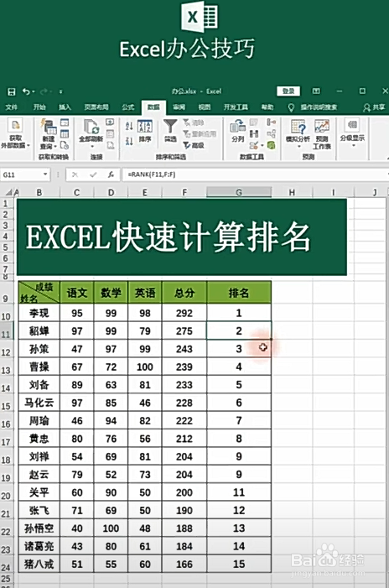Open the 分级显示 outline dropdown
Image resolution: width=389 pixels, height=588 pixels.
pos(352,134)
